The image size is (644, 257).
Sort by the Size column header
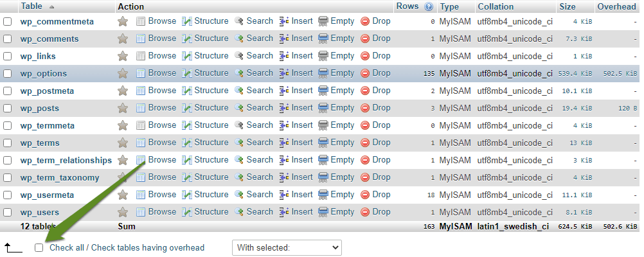coord(568,6)
